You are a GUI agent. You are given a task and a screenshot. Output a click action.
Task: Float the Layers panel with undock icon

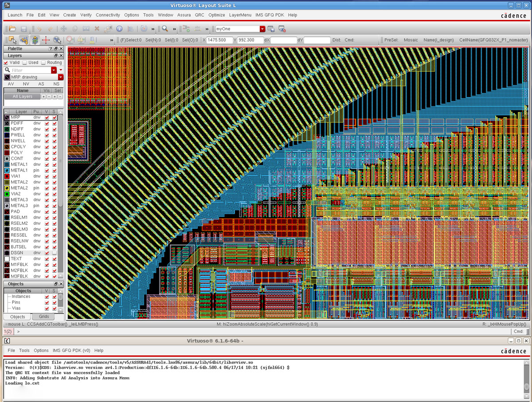pos(56,56)
